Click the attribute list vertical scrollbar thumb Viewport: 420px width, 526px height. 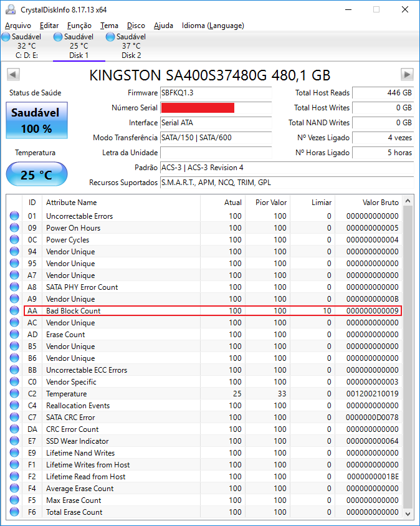coord(408,356)
